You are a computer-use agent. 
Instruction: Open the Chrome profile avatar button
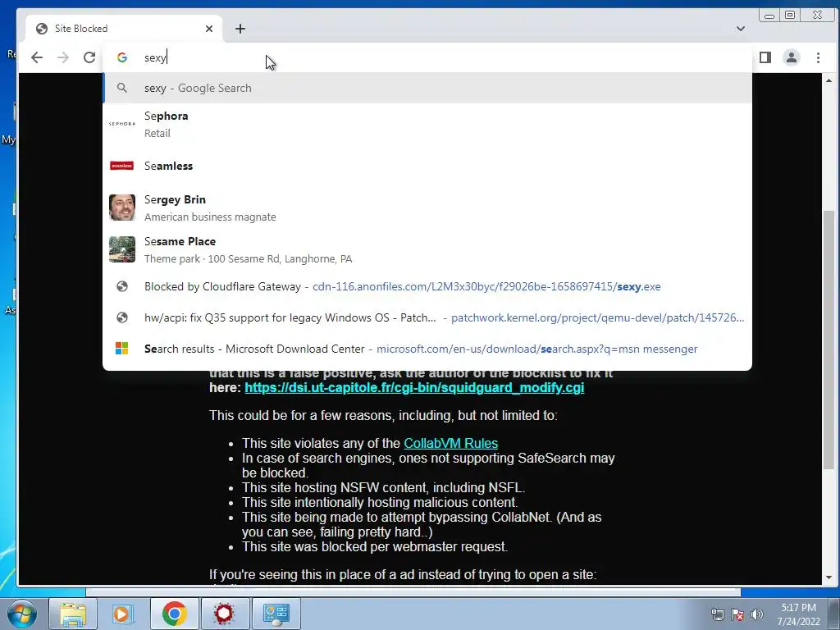[x=792, y=57]
